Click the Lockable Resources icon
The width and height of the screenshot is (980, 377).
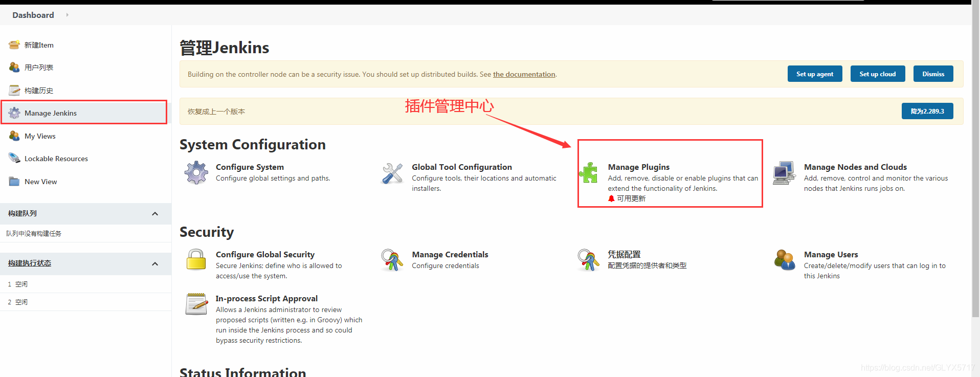click(x=14, y=159)
